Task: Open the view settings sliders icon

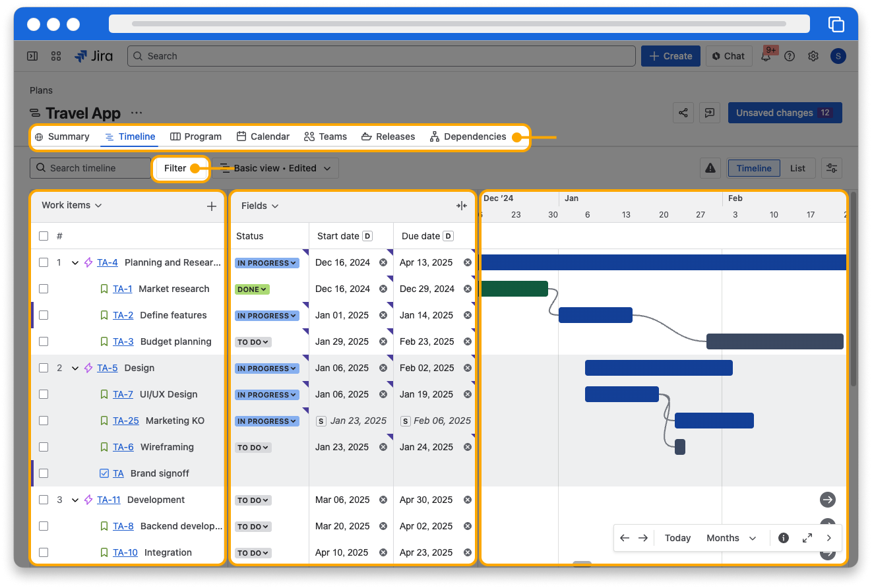Action: tap(832, 168)
